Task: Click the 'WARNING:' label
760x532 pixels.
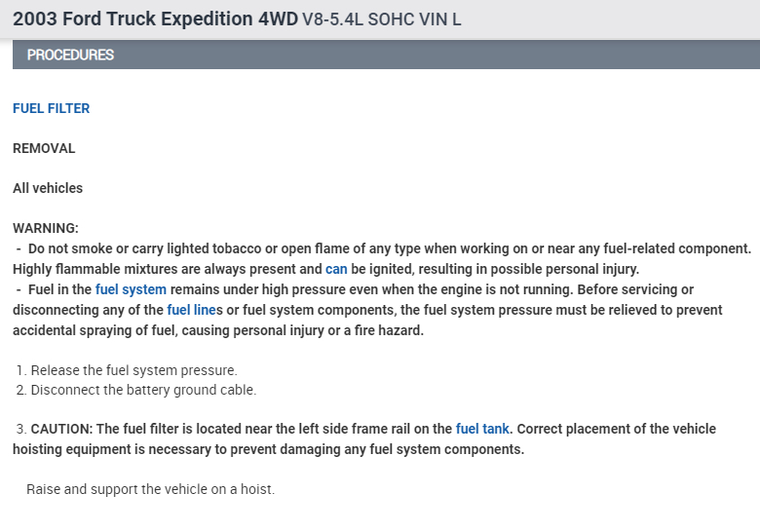Action: tap(46, 228)
